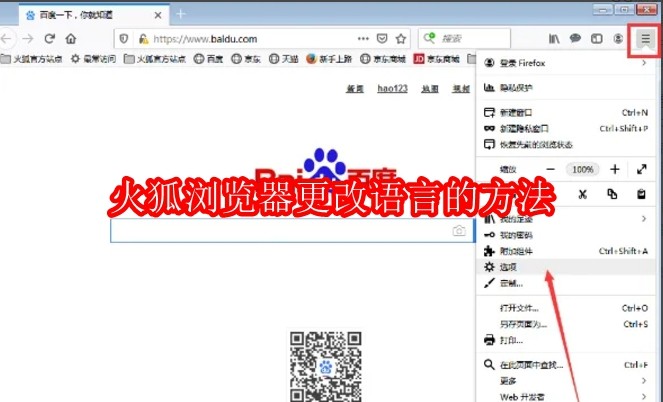Screen dimensions: 663x402
Task: Reset zoom via the 100% button
Action: pyautogui.click(x=583, y=169)
